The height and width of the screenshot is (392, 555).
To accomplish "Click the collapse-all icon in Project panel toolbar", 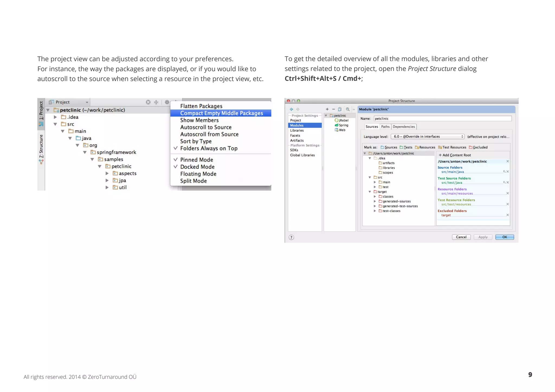I will coord(156,102).
